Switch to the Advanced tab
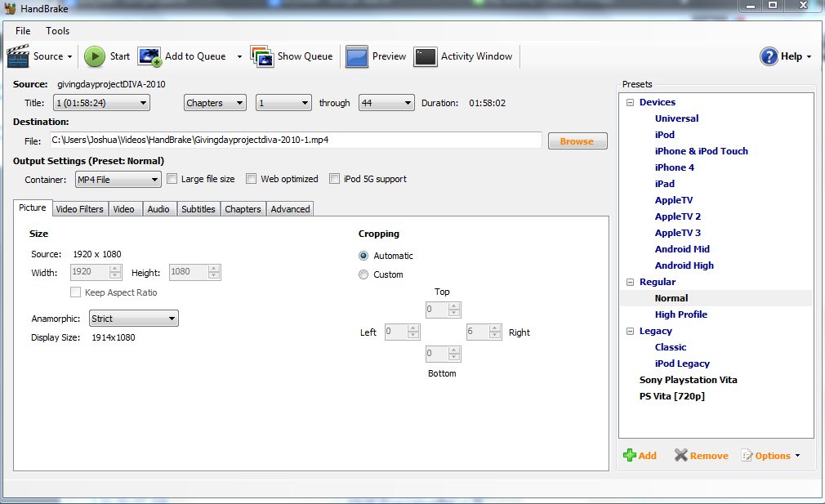825x504 pixels. click(290, 209)
